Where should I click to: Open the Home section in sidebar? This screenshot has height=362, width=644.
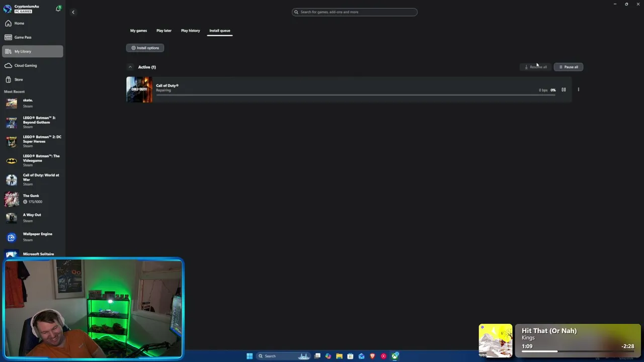pyautogui.click(x=32, y=23)
